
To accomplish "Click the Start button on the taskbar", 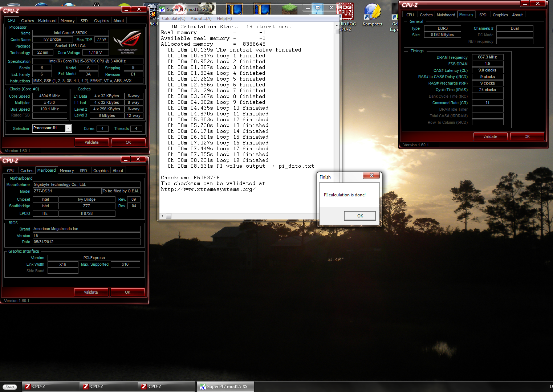I will (10, 387).
